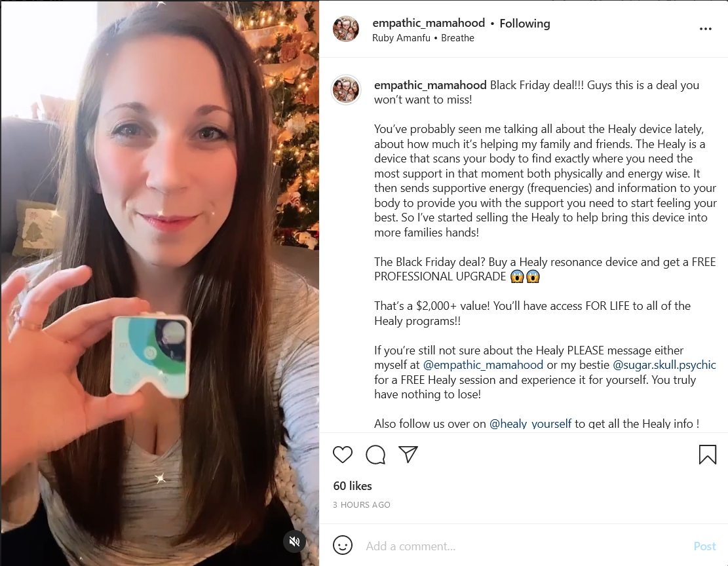Image resolution: width=728 pixels, height=566 pixels.
Task: Open the emoji picker smiley icon
Action: (x=343, y=545)
